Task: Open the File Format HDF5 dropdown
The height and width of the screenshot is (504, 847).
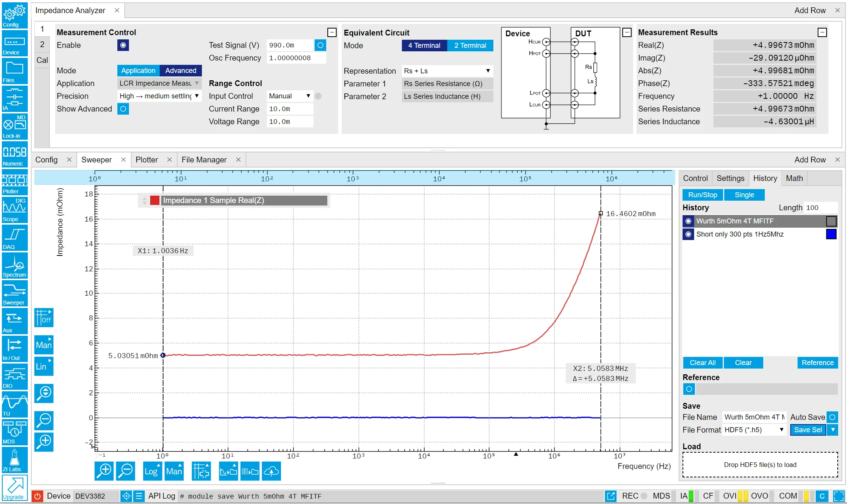Action: (754, 430)
